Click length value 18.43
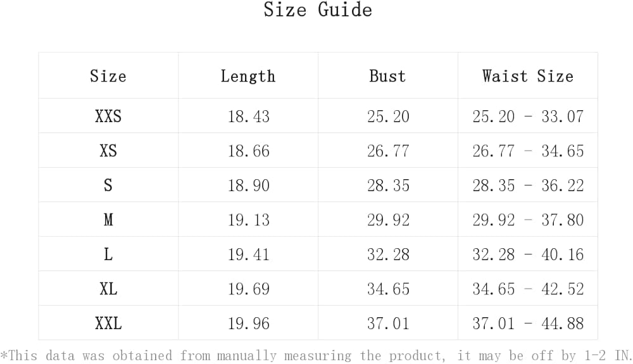Image resolution: width=633 pixels, height=364 pixels. (249, 116)
